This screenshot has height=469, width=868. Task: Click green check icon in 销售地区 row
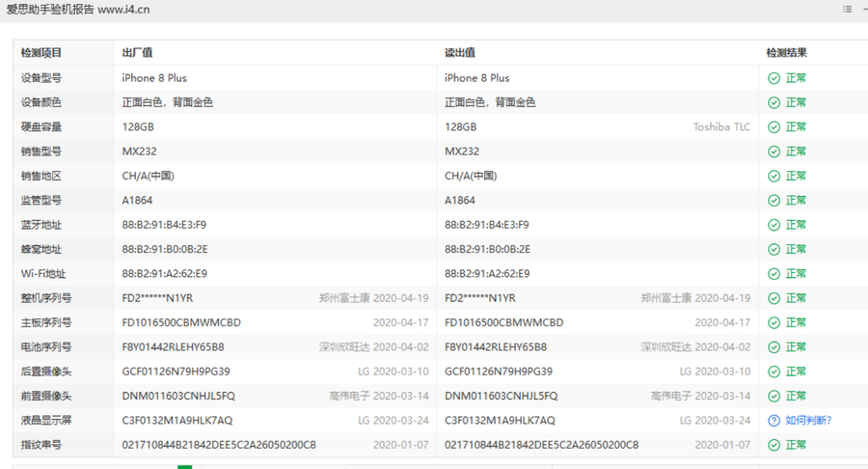click(773, 176)
